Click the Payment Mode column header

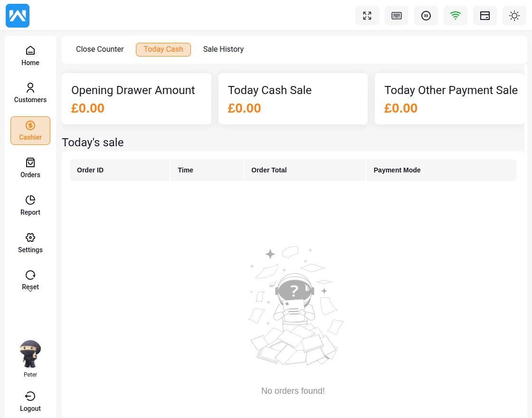click(441, 170)
